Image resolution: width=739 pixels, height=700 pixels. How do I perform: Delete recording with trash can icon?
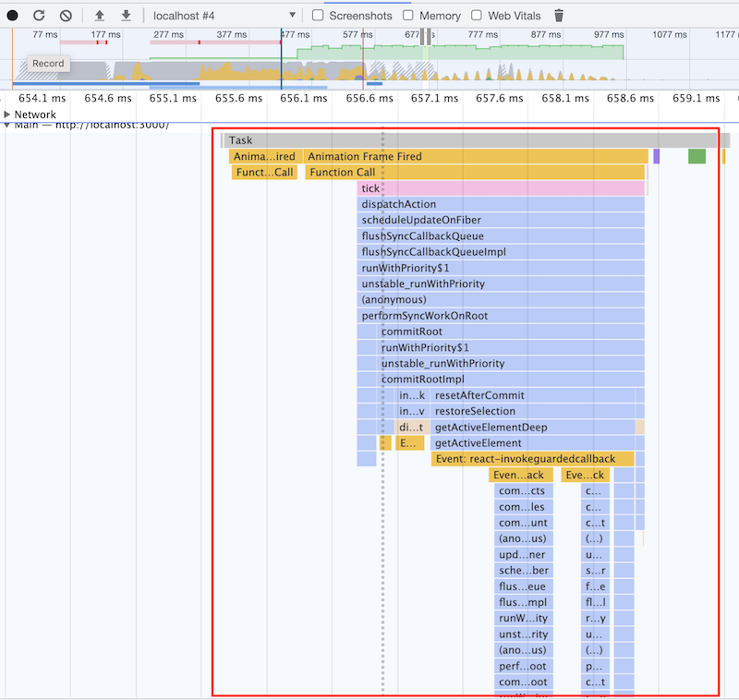click(559, 16)
